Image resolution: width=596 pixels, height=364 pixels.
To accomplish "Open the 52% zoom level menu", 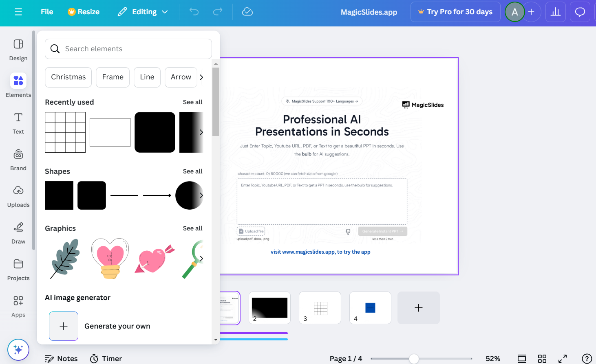I will (493, 359).
